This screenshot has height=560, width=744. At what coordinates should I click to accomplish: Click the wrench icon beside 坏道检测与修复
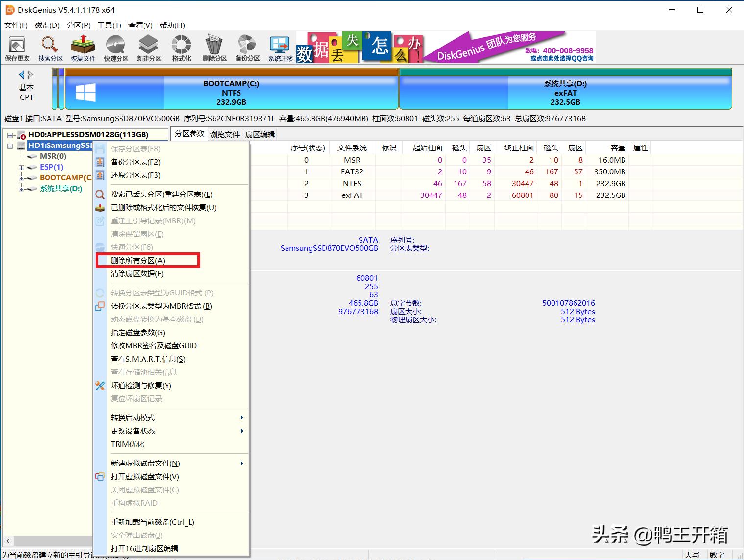click(100, 386)
